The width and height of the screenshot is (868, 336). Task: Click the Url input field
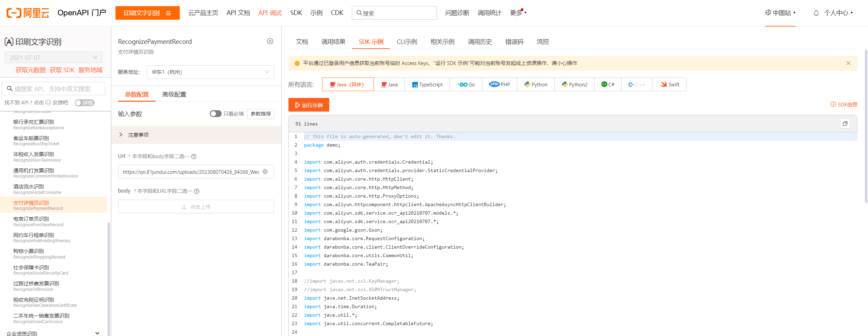(196, 172)
